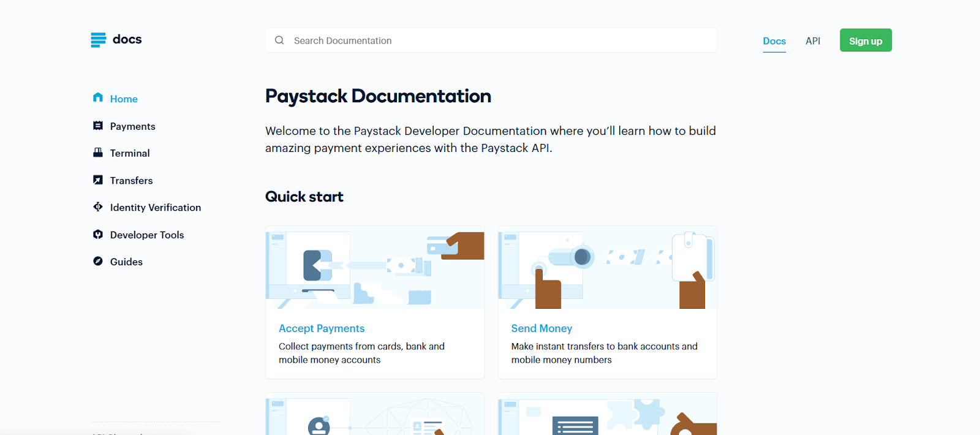Click the Payments icon in sidebar

(98, 126)
